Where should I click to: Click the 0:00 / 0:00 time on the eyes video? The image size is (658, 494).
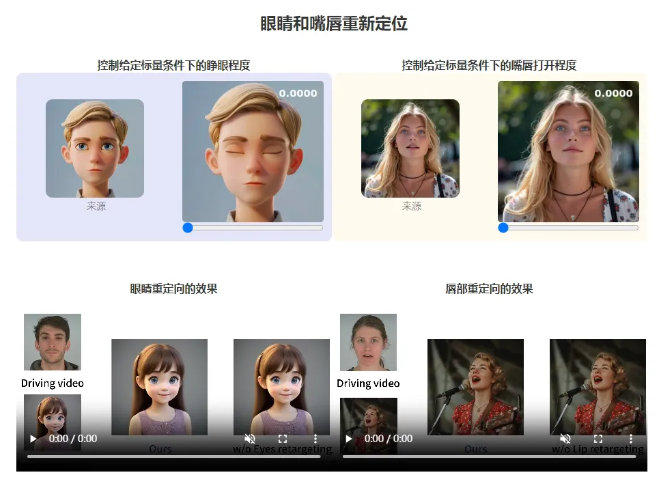[x=73, y=439]
